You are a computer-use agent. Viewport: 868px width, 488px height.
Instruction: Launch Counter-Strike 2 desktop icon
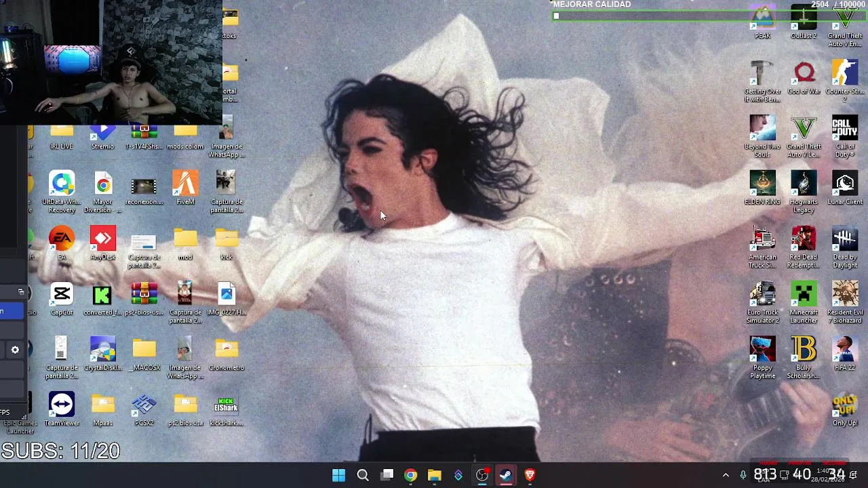click(x=845, y=81)
